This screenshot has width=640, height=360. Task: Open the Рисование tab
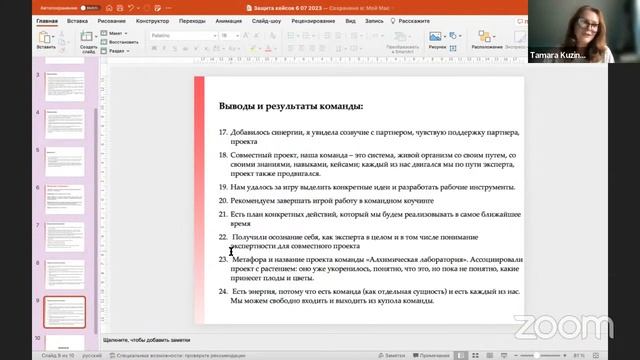[111, 21]
